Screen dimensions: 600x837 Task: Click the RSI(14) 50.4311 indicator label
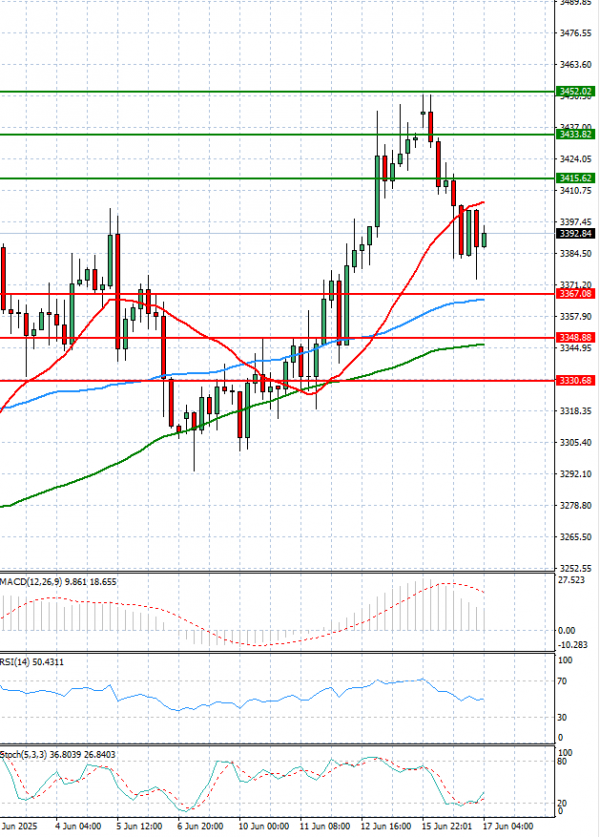[x=32, y=662]
